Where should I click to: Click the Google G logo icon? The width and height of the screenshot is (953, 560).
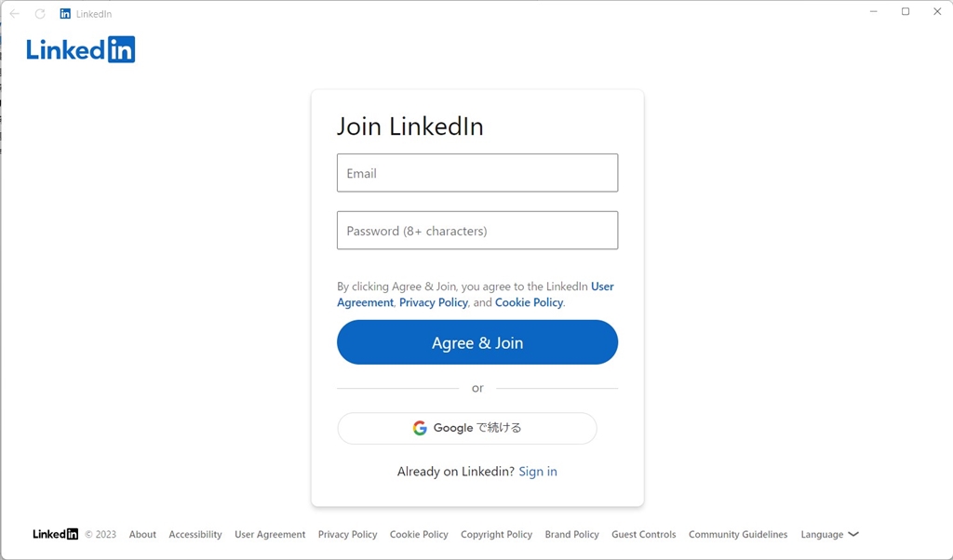[420, 428]
